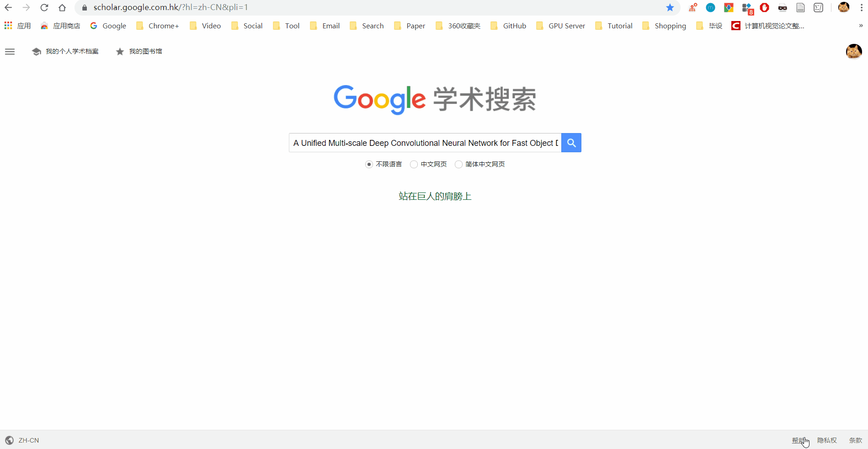The width and height of the screenshot is (868, 449).
Task: Click the red share-nodes extension icon
Action: [693, 7]
